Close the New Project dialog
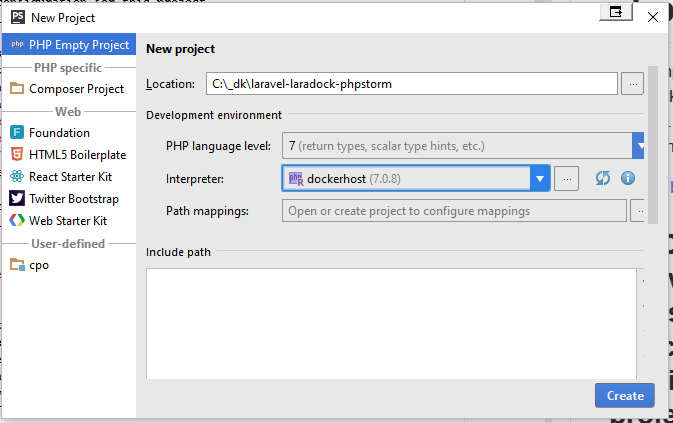Image resolution: width=673 pixels, height=423 pixels. coord(653,17)
